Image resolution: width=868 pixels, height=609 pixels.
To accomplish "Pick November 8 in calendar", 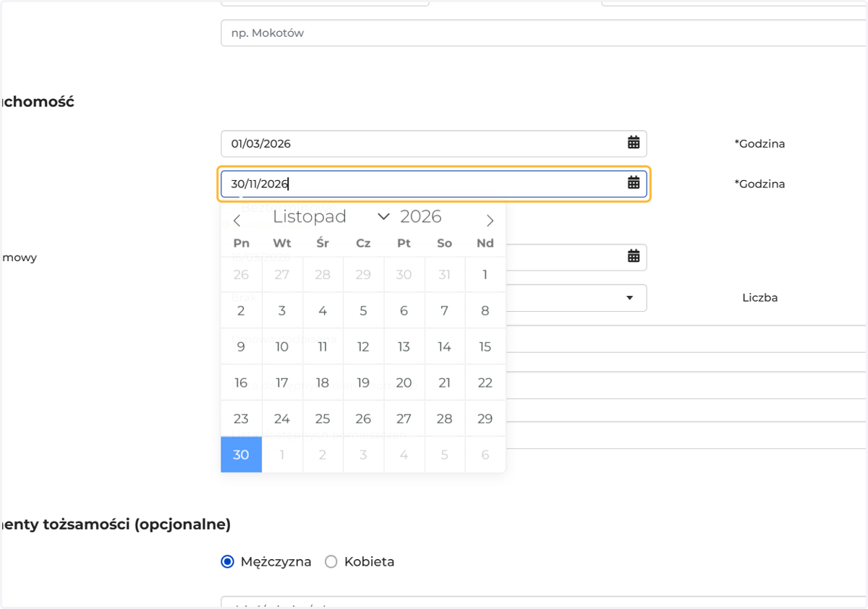I will [485, 311].
